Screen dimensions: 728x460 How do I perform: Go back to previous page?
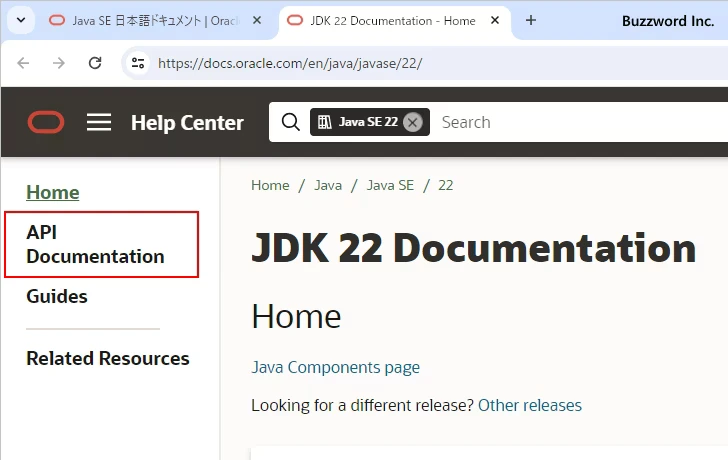[x=23, y=63]
